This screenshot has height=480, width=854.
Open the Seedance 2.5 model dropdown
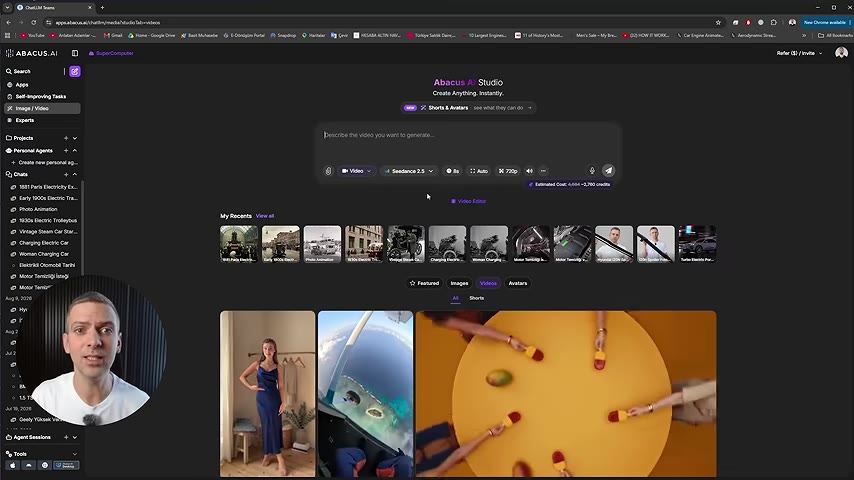[x=408, y=171]
